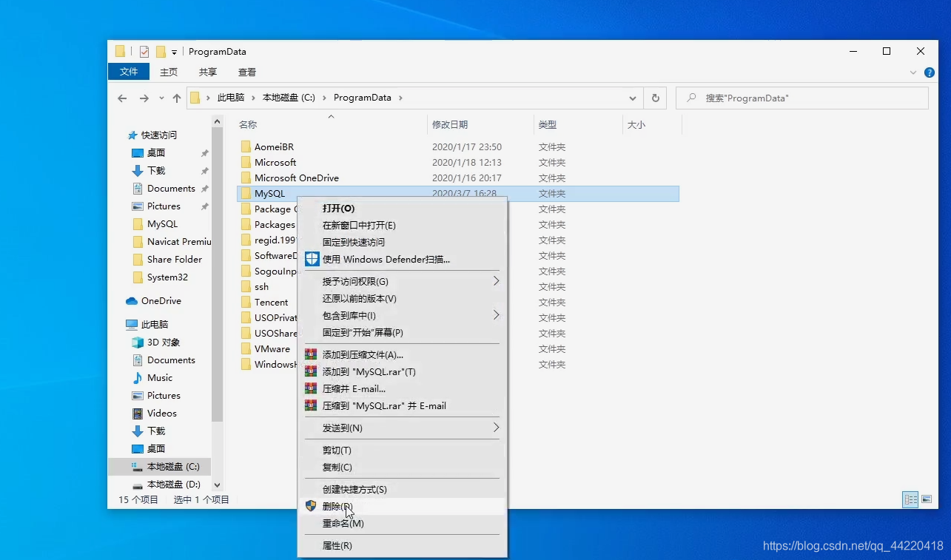Open Properties (属性) from context menu
The image size is (951, 560).
tap(402, 546)
